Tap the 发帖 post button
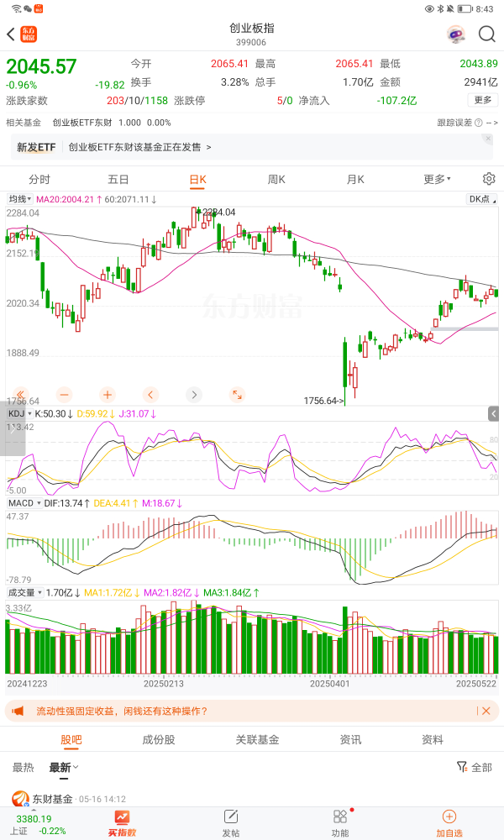The image size is (504, 840). tap(231, 822)
